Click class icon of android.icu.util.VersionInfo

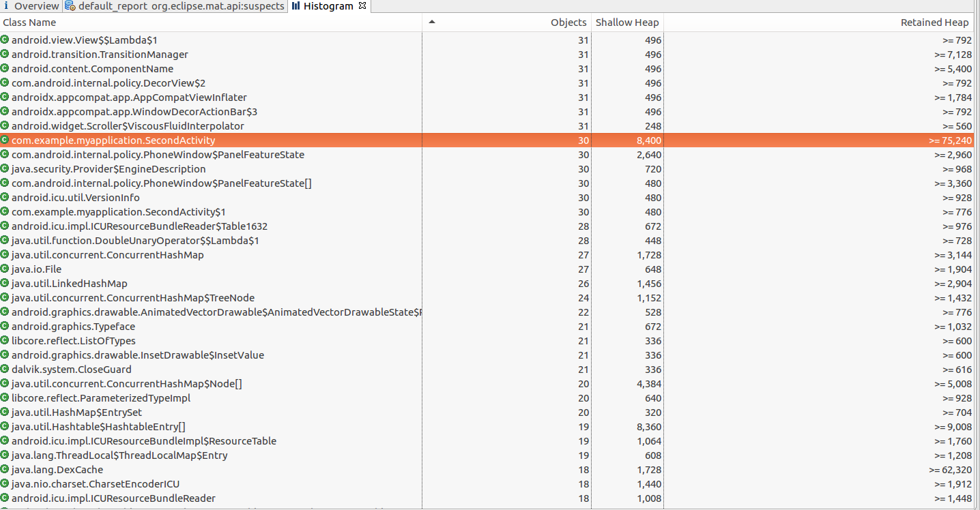(x=5, y=198)
